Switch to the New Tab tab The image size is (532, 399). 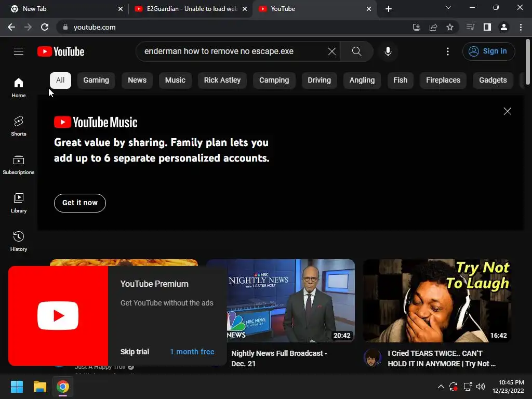point(64,9)
